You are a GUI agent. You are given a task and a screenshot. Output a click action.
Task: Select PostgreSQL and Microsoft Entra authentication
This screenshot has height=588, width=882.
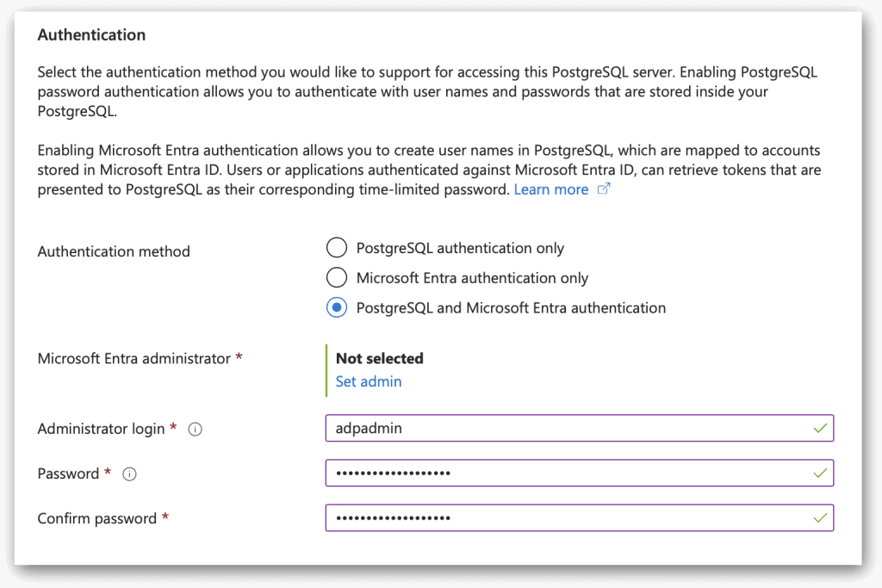pos(337,306)
